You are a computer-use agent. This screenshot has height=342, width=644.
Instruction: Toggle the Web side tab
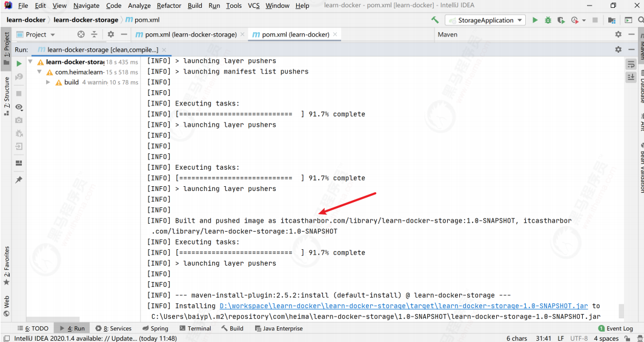6,306
